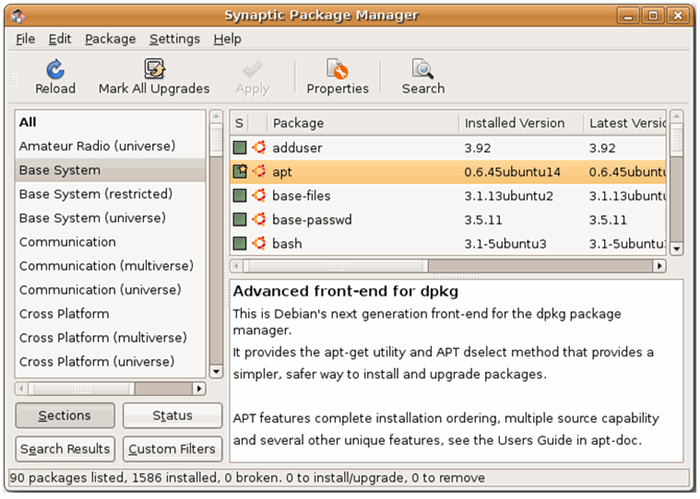Sort by the Package column header
The image size is (700, 499).
point(363,123)
